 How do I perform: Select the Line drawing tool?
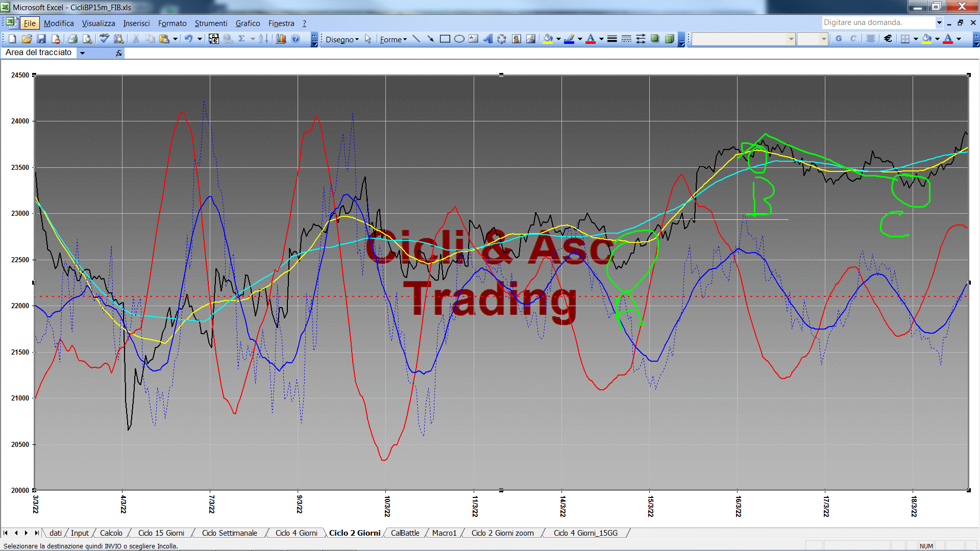416,39
